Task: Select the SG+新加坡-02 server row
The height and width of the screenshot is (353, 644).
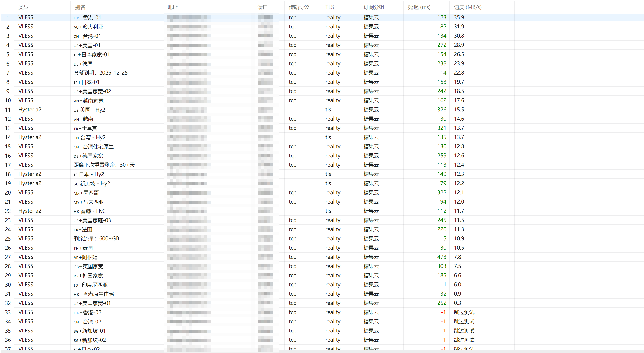Action: point(322,340)
